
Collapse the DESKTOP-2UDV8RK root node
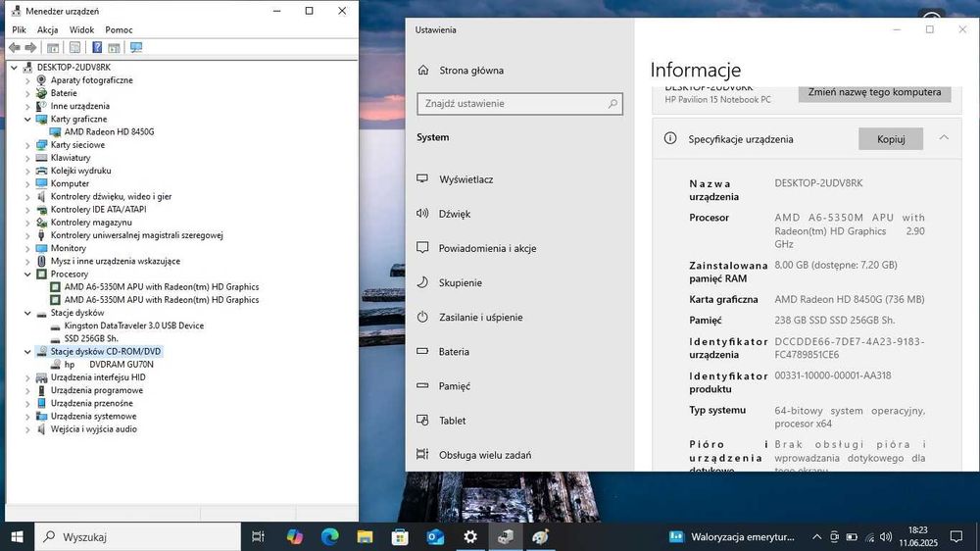click(x=14, y=67)
